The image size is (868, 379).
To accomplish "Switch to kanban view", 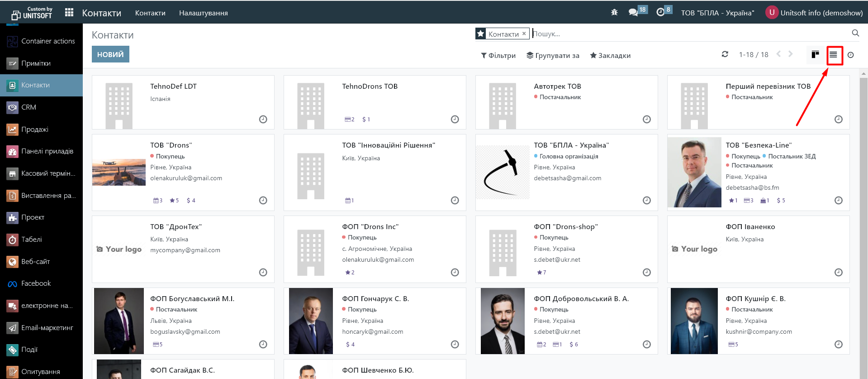I will click(x=815, y=55).
